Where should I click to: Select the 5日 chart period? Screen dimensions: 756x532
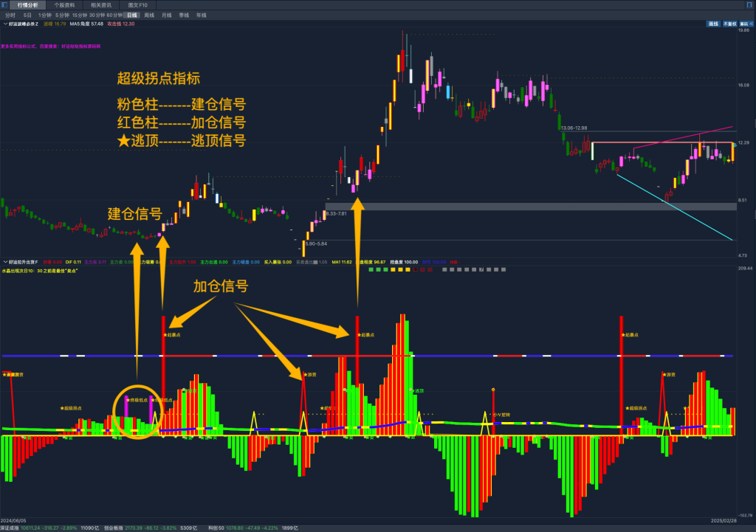click(x=27, y=15)
